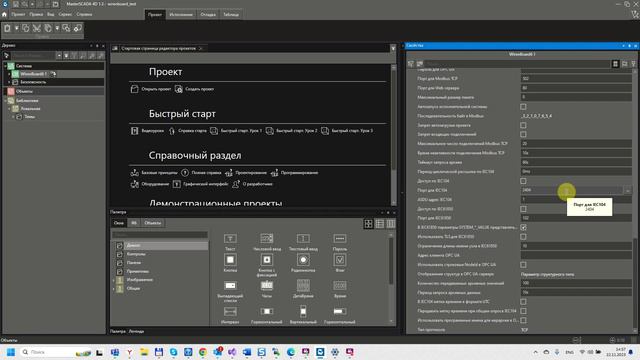Open the Правка menu

(x=36, y=14)
